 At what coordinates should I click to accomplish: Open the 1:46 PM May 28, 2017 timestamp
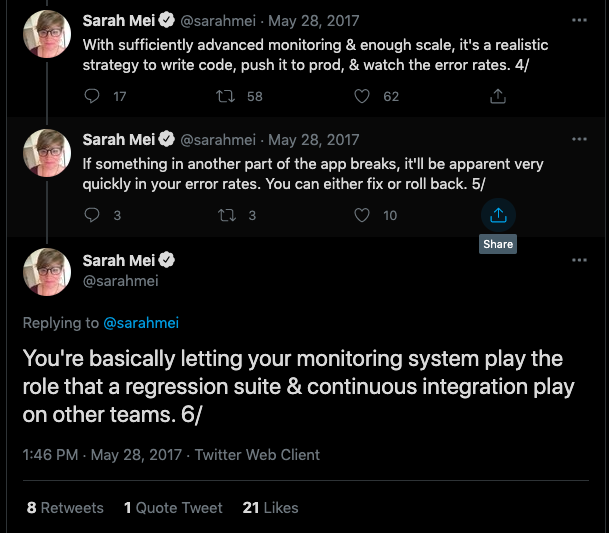[x=102, y=455]
